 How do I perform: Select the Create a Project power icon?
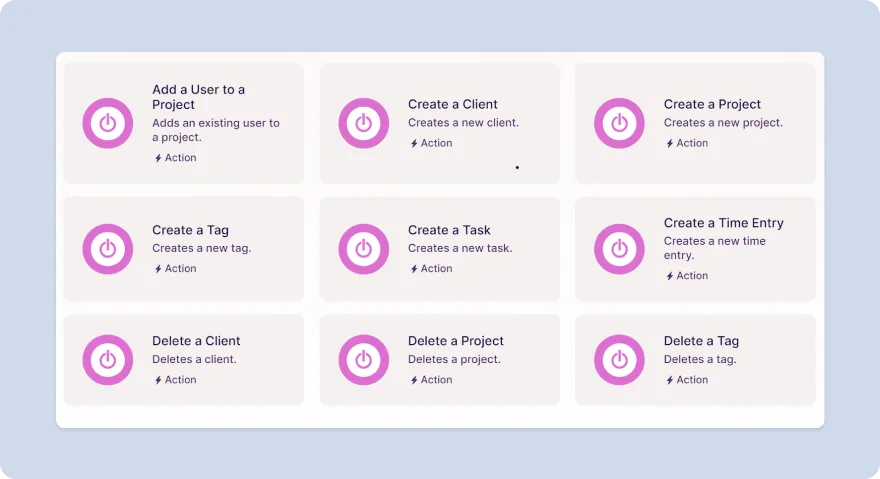tap(620, 123)
